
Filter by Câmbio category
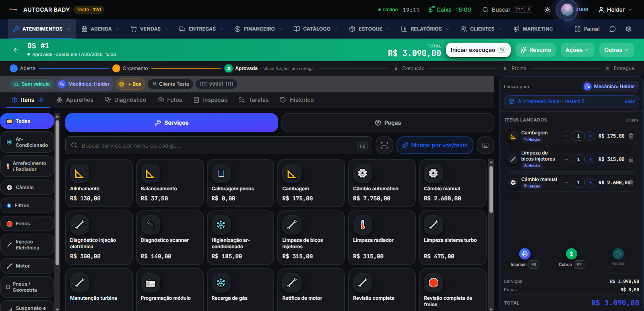[x=27, y=187]
